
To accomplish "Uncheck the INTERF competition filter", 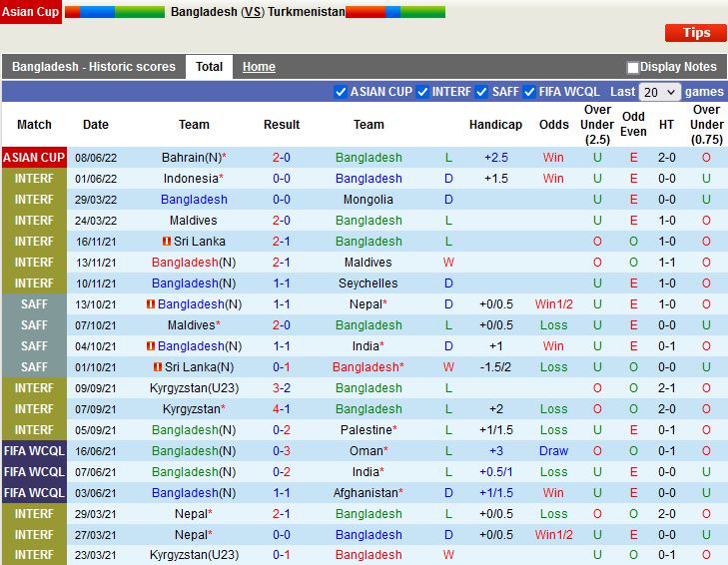I will pos(422,92).
